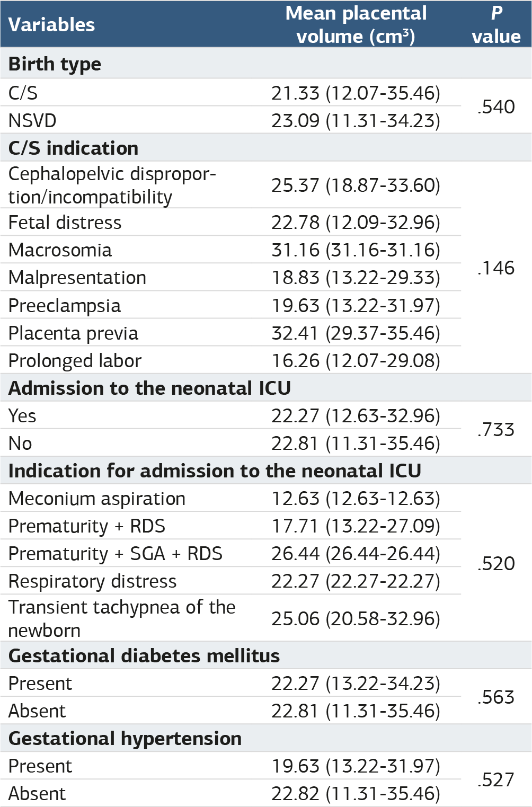
Task: Click the Placenta previa volume value
Action: [356, 333]
